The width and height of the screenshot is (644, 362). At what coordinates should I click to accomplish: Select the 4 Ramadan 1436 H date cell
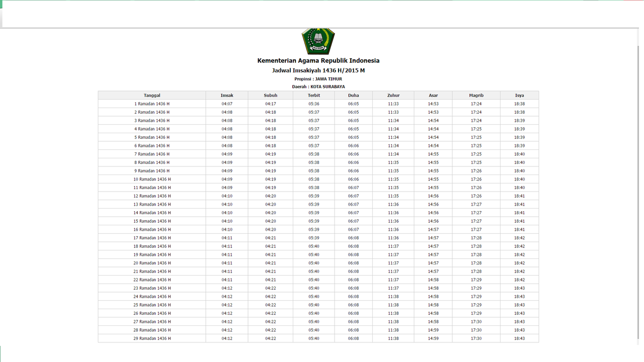click(152, 129)
